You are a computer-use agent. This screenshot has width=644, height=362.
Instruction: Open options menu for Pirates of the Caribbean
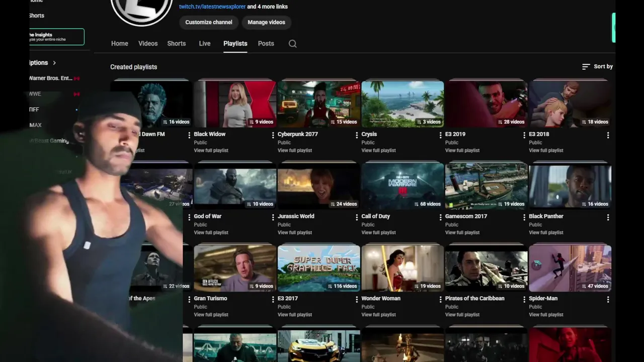point(524,299)
